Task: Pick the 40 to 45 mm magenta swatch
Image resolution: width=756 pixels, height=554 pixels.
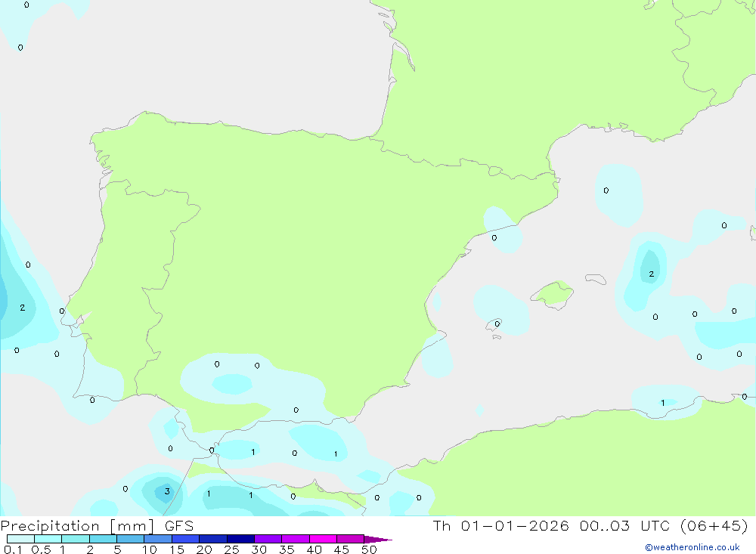Action: (323, 539)
